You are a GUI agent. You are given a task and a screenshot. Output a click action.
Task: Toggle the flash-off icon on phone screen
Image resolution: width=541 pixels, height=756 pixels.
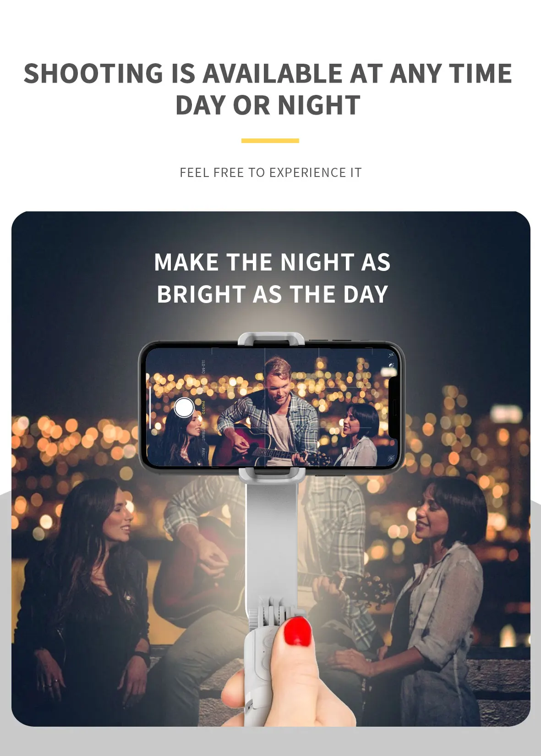[391, 355]
